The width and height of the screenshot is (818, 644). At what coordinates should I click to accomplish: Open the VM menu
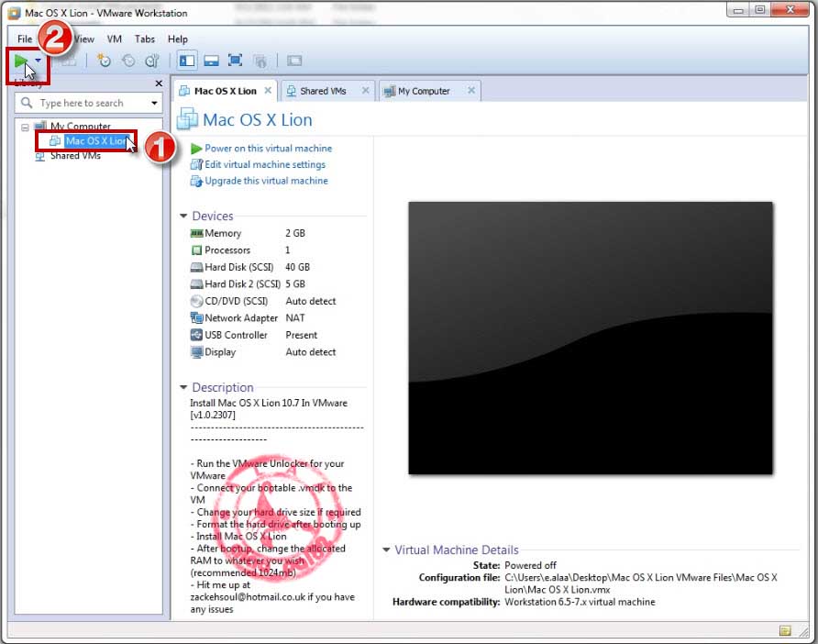(x=115, y=39)
